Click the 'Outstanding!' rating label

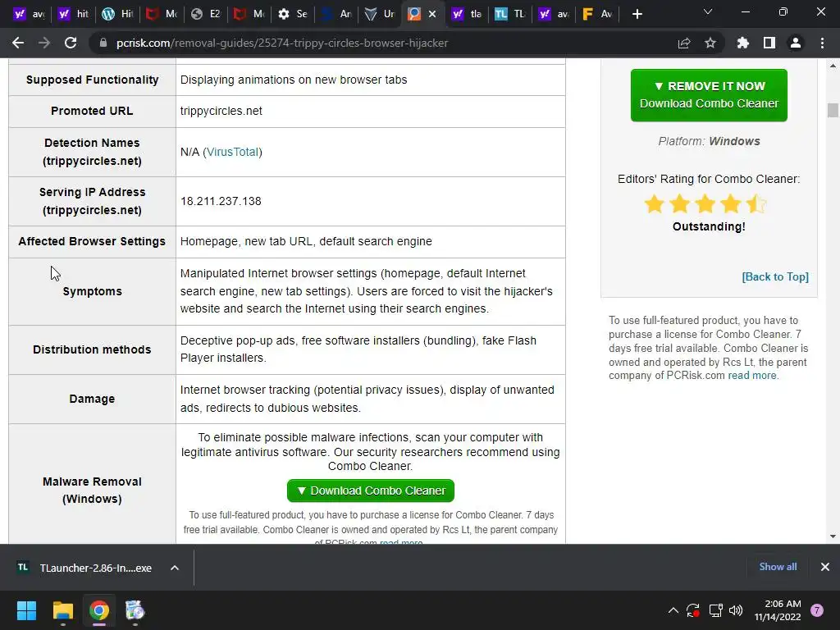click(709, 226)
